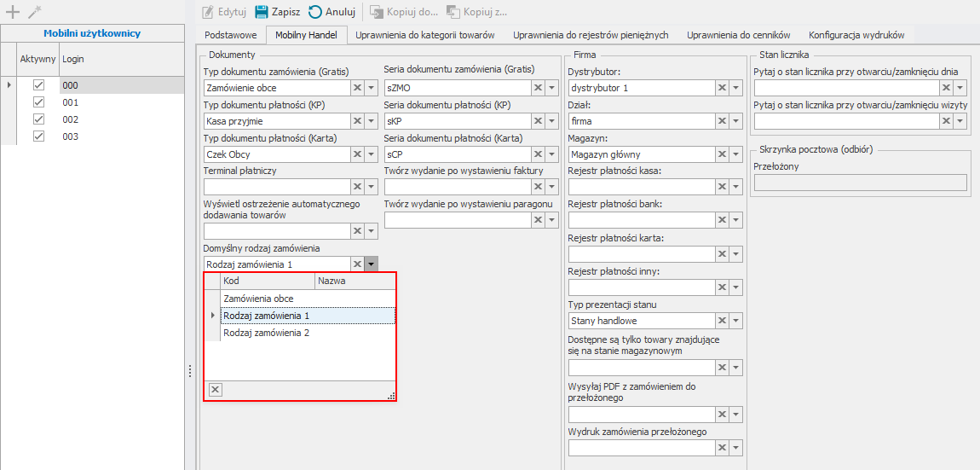Click the X button in dropdown popup footer

pyautogui.click(x=216, y=390)
